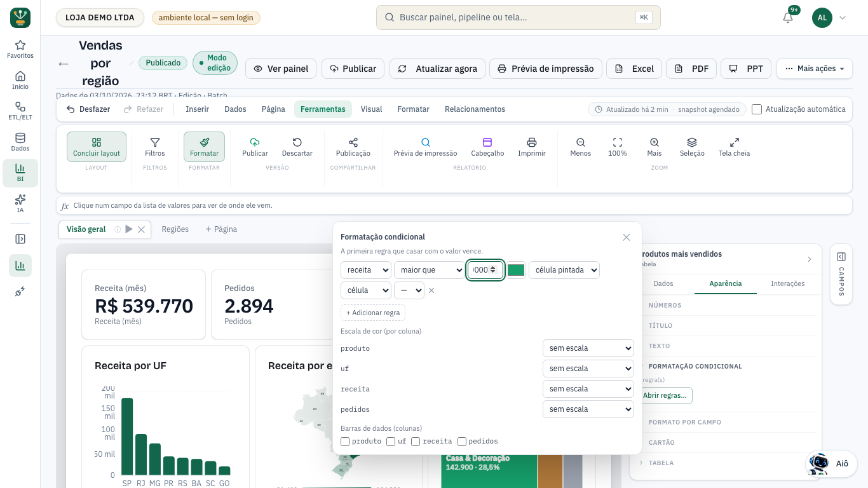Enter Tela cheia fullscreen mode
This screenshot has height=488, width=868.
tap(735, 147)
